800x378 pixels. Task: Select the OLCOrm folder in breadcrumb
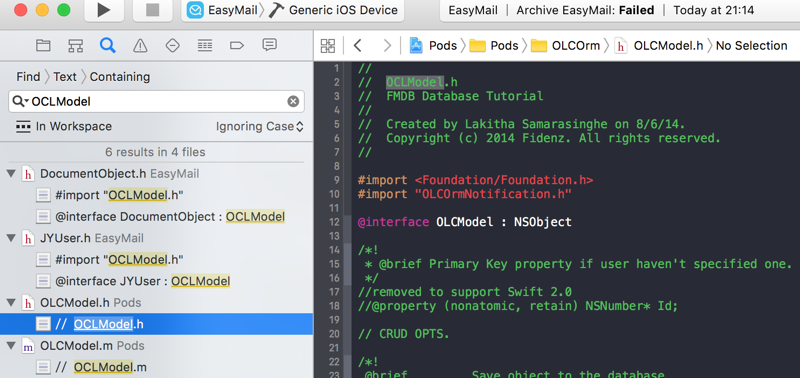565,45
